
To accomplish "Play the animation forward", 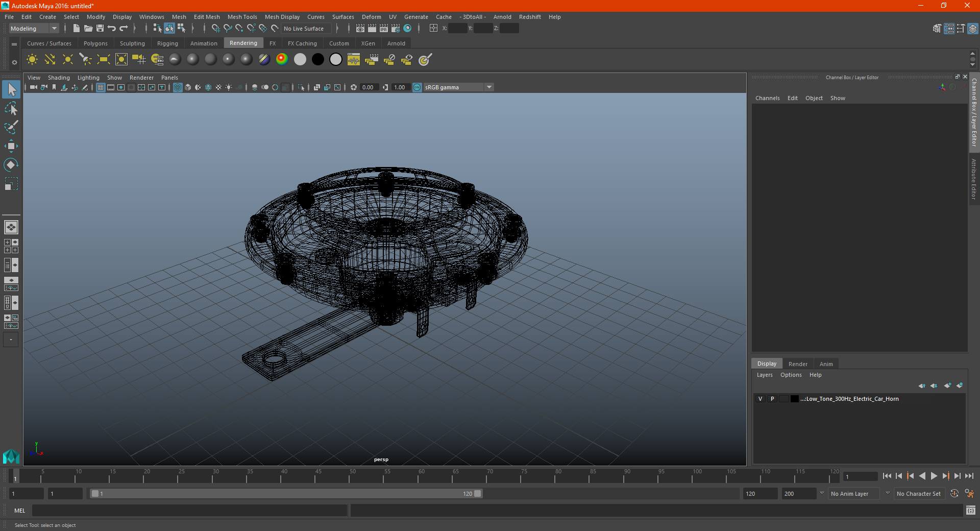I will (x=934, y=476).
